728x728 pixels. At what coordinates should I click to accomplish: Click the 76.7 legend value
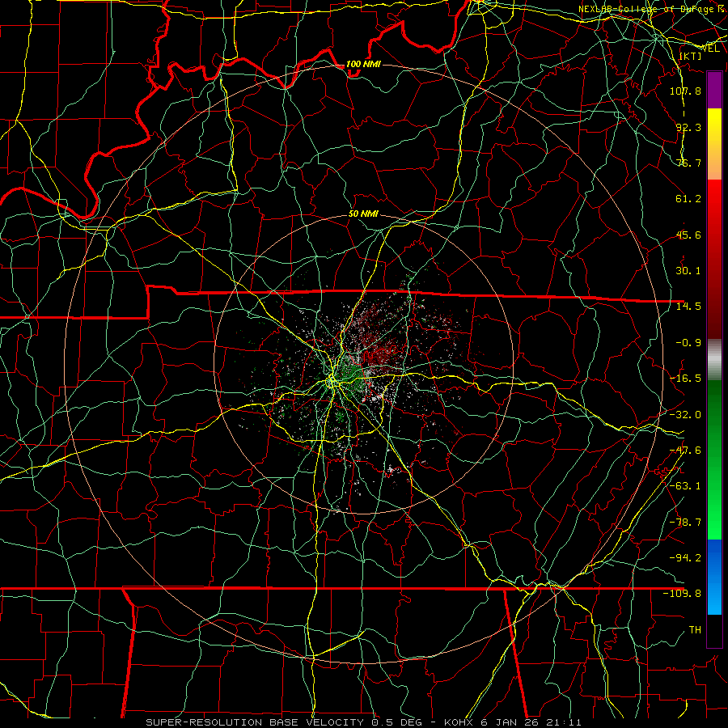tap(688, 163)
